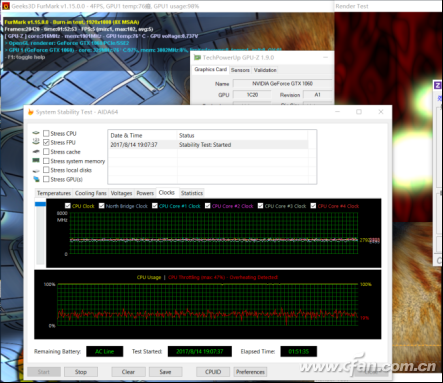Click the disabled Start button

44,372
